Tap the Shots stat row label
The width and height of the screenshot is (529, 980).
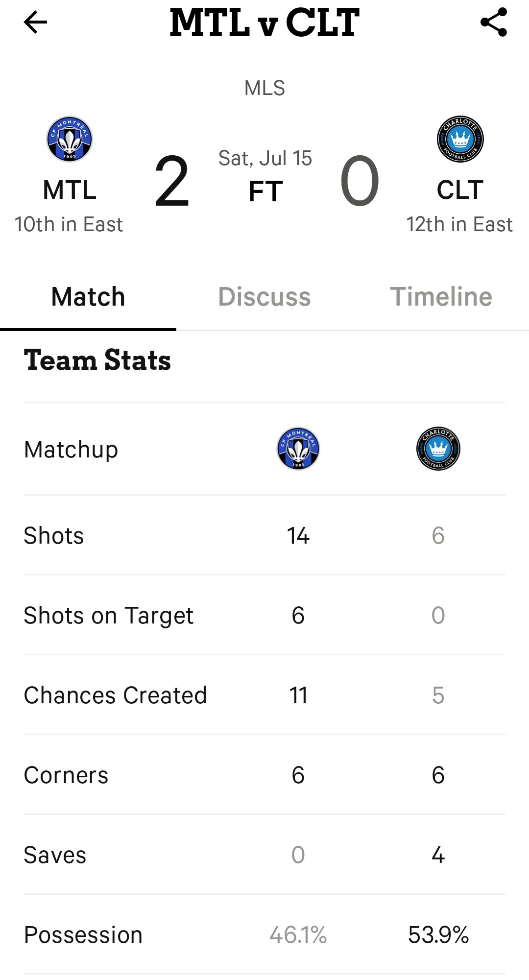point(54,535)
